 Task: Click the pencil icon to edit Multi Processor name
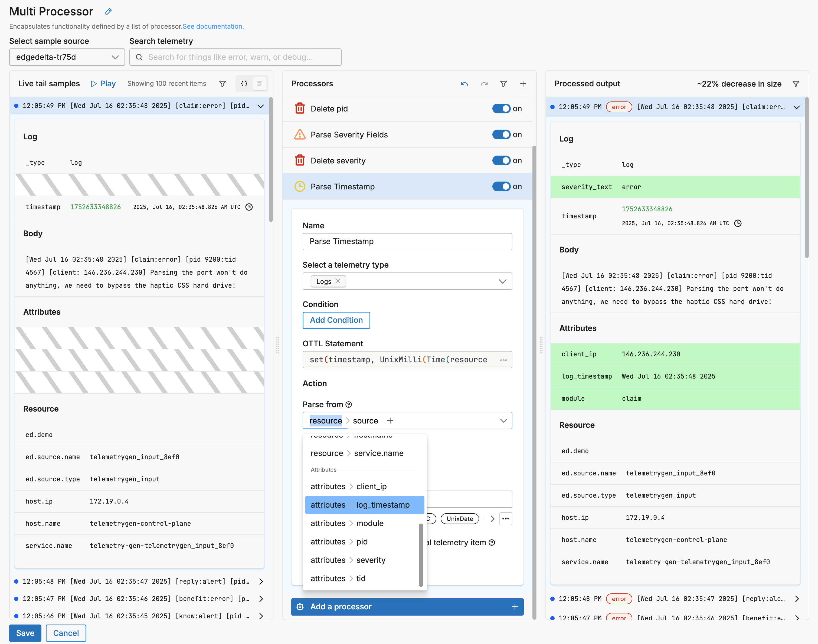(108, 11)
